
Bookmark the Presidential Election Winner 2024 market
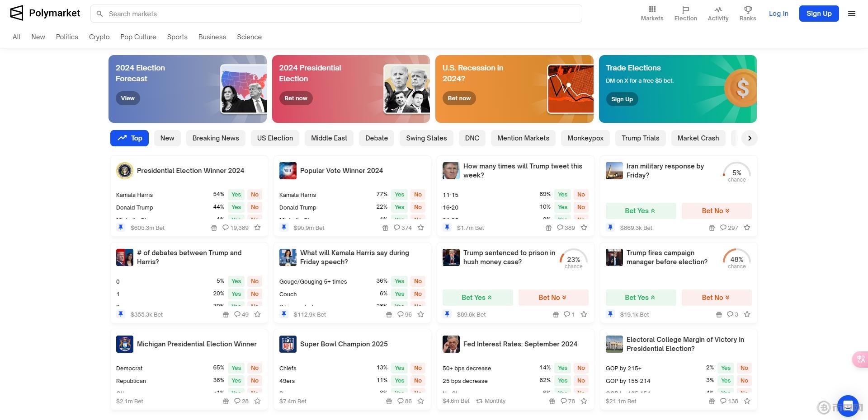point(258,228)
